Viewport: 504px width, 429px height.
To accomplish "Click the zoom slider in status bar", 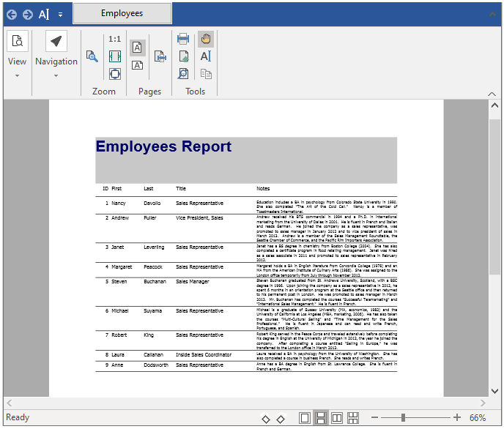I will pos(403,418).
